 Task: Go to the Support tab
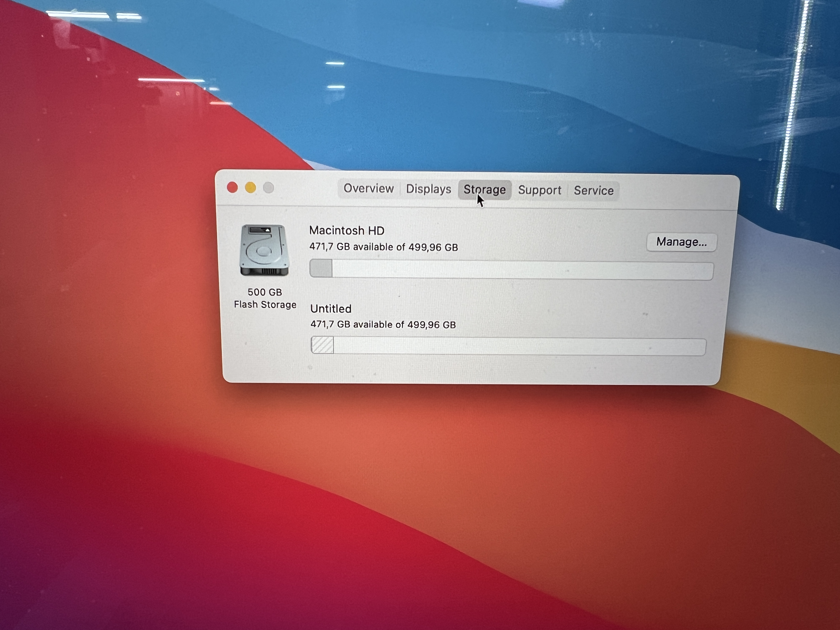(x=539, y=190)
